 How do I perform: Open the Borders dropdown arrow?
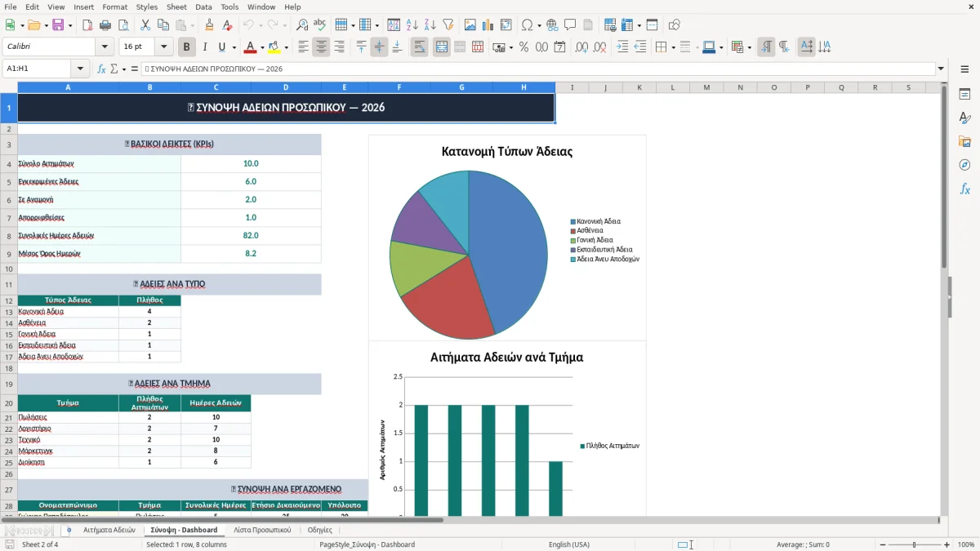coord(672,47)
